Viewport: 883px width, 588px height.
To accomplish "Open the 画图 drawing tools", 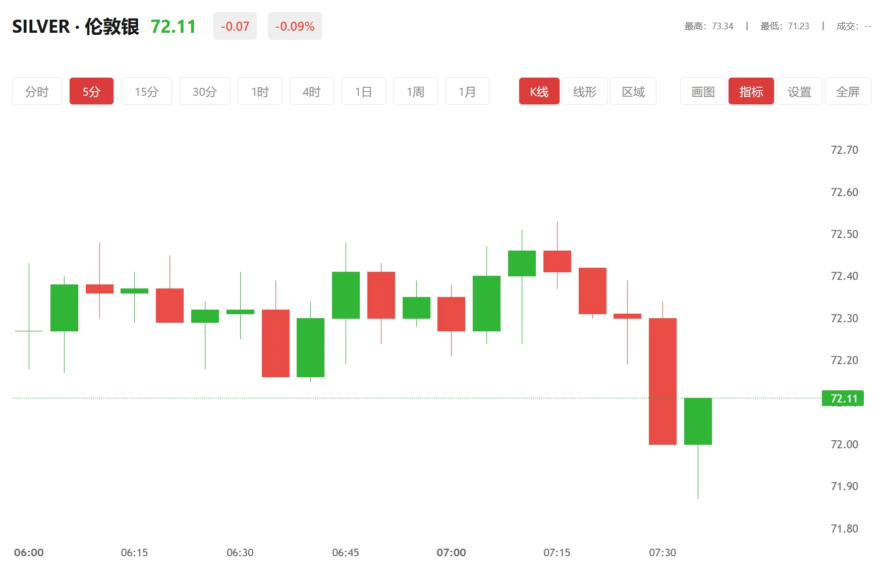I will pos(703,91).
